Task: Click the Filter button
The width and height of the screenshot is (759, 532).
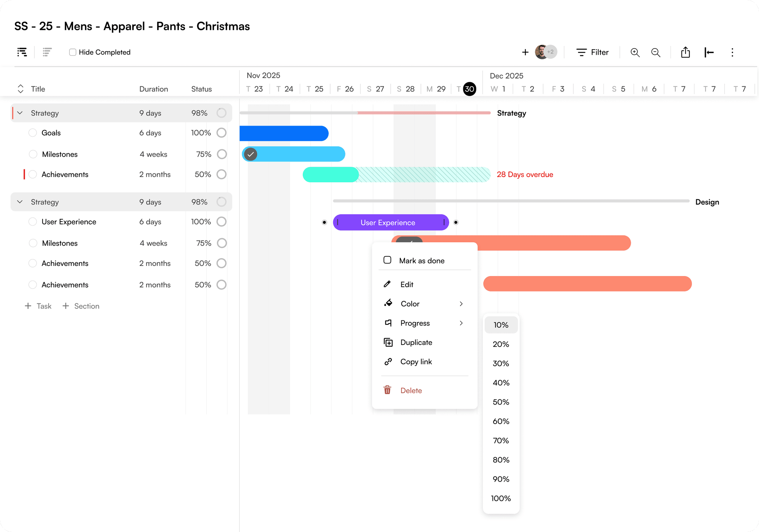Action: click(592, 52)
